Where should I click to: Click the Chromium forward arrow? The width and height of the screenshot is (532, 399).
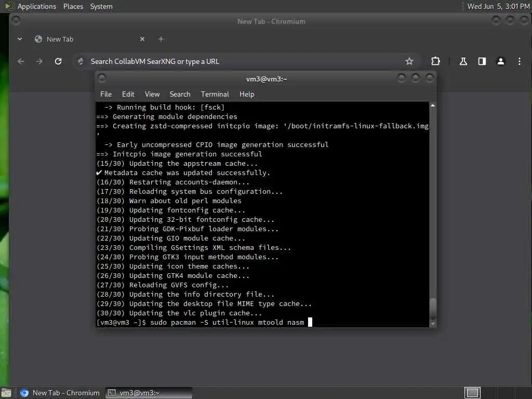pos(39,61)
